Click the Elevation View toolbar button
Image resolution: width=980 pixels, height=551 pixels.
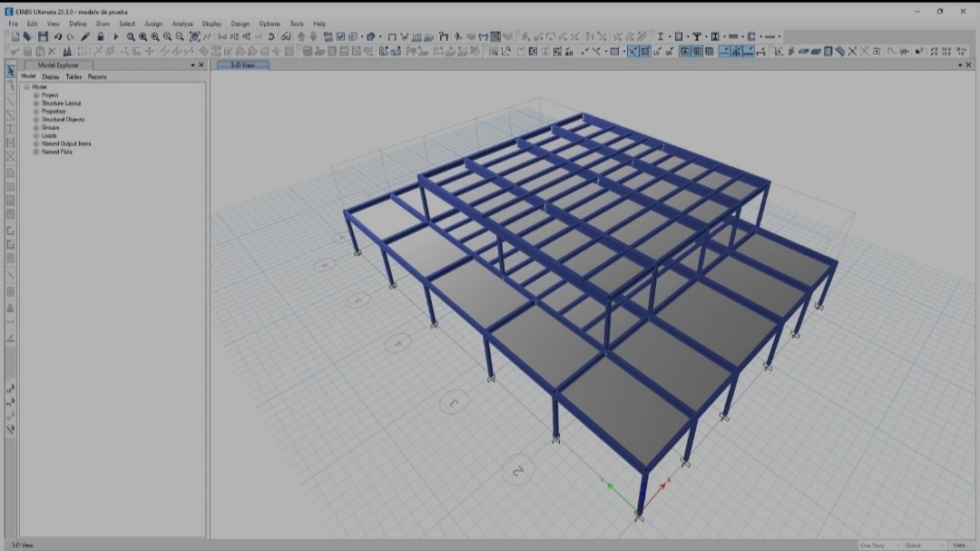246,37
